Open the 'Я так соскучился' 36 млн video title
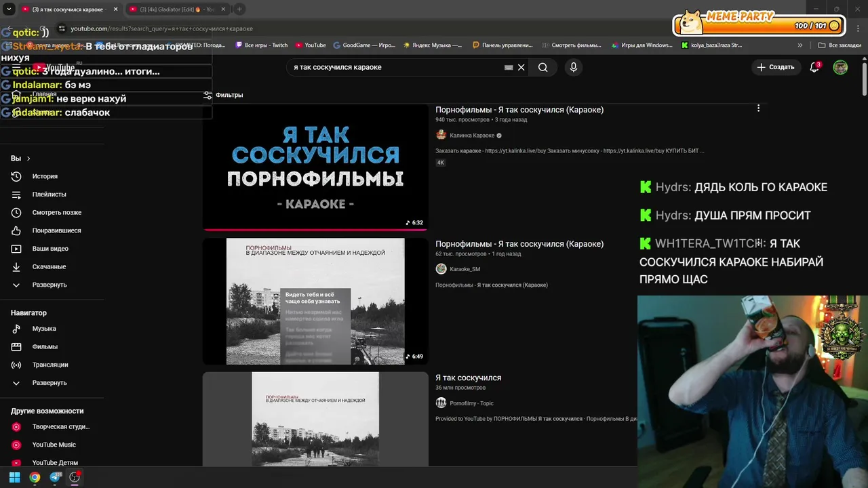The image size is (868, 488). [x=468, y=378]
